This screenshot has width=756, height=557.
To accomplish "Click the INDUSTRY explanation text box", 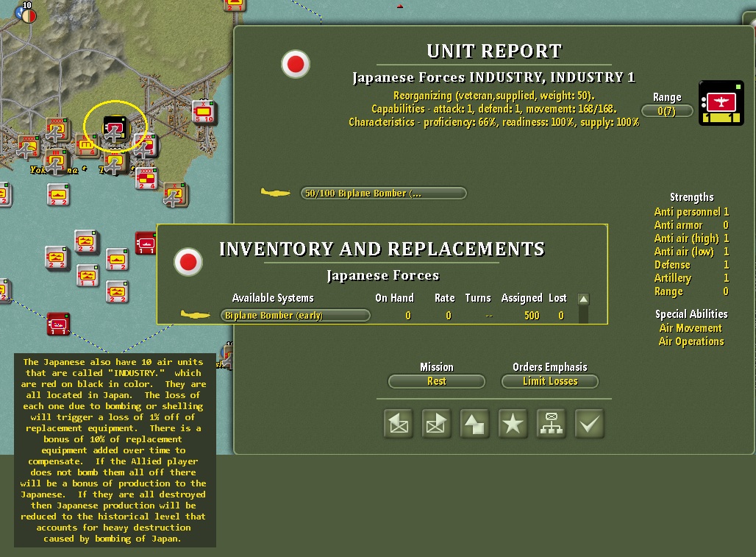I will click(115, 450).
